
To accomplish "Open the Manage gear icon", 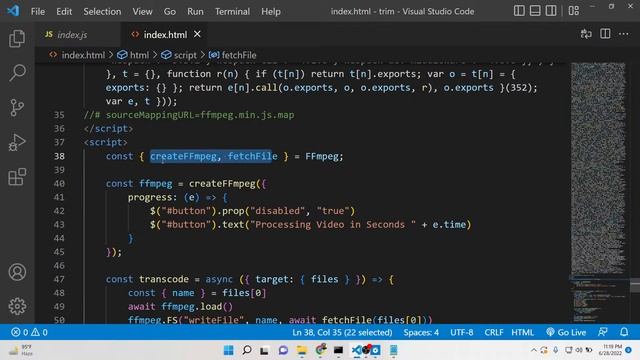I will pos(17,306).
